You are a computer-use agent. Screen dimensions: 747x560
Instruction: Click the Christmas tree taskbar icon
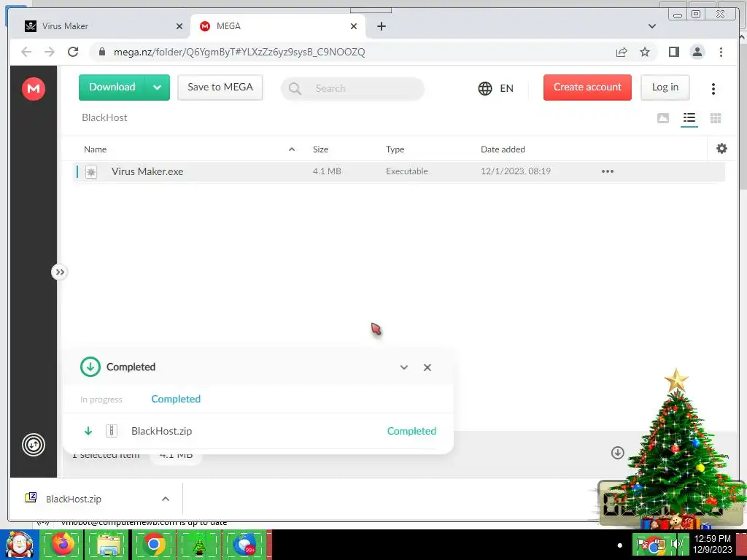(198, 545)
